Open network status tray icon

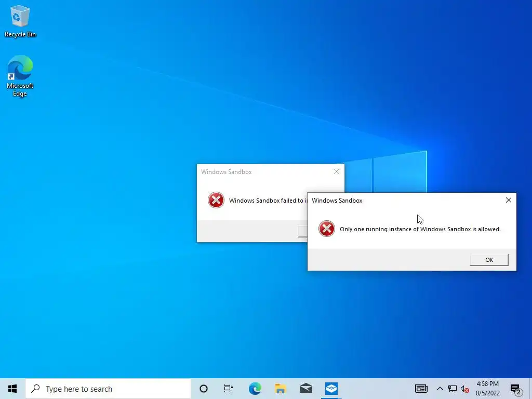pyautogui.click(x=453, y=389)
